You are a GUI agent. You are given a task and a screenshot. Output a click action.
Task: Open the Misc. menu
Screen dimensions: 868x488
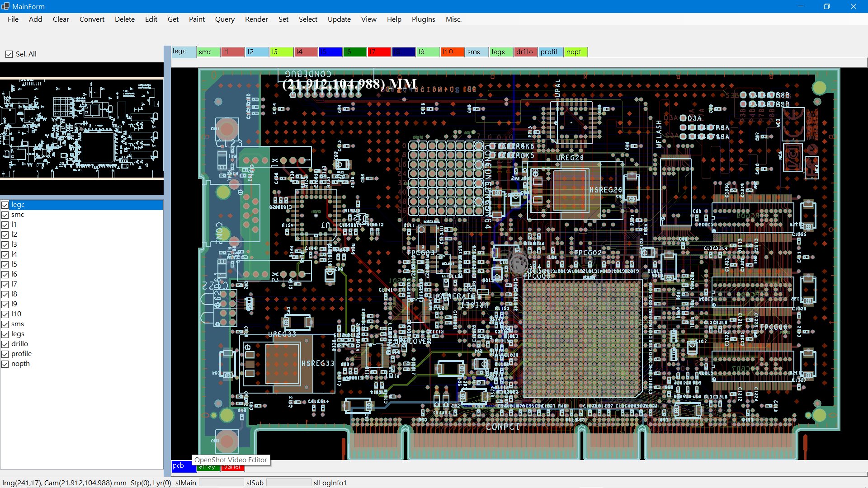(453, 19)
